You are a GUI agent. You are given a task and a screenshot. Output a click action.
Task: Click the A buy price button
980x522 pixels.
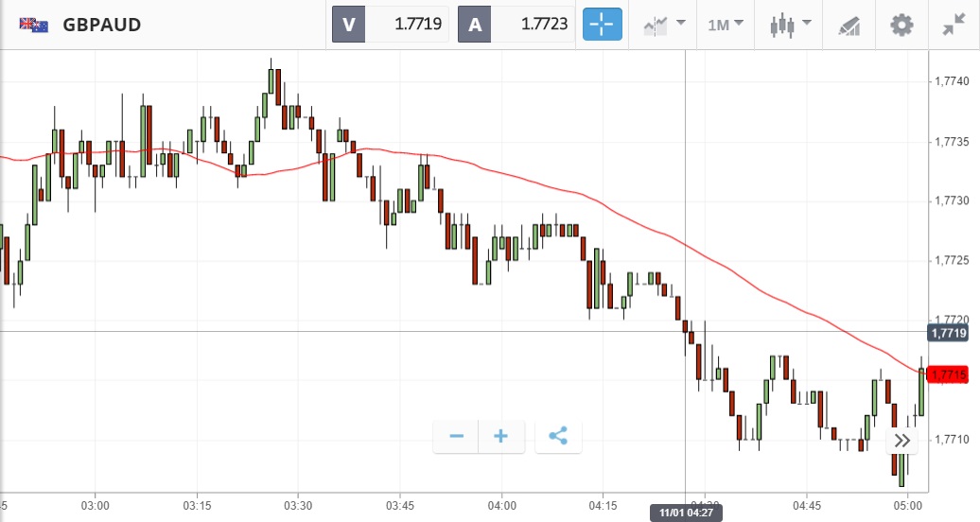pos(475,25)
